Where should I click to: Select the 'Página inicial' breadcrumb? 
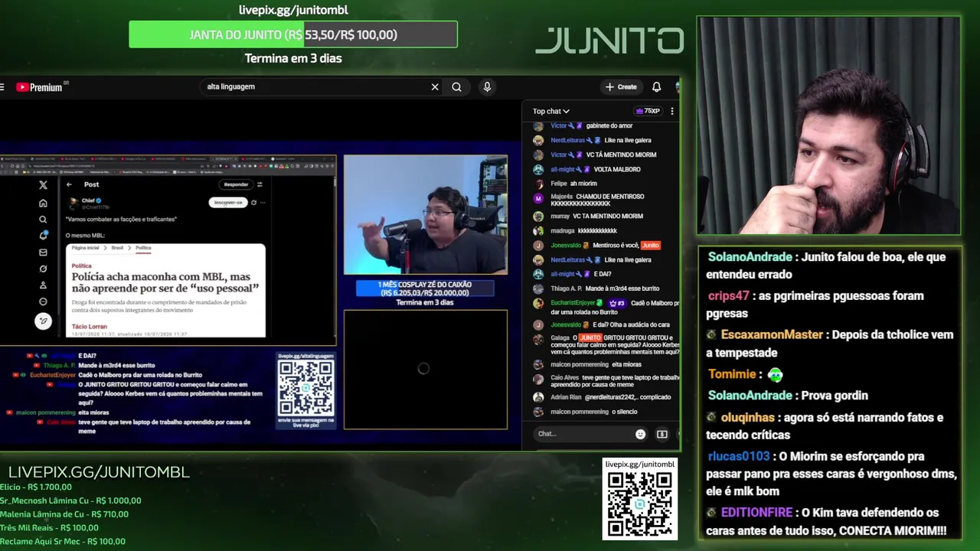coord(86,248)
